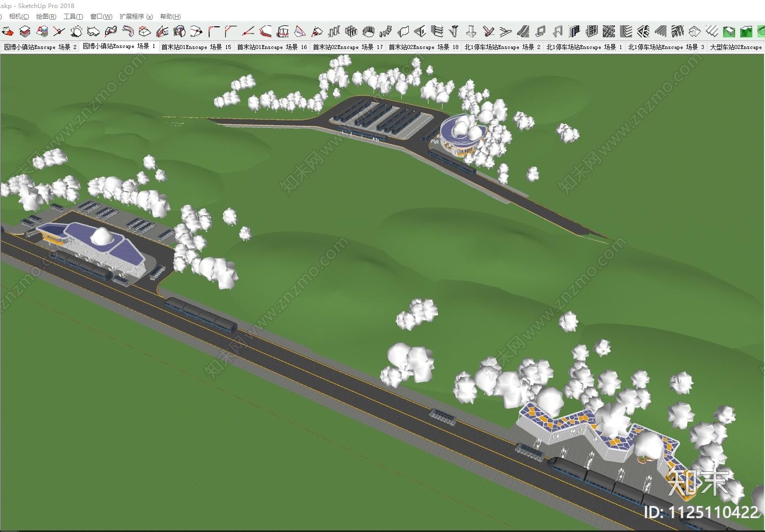765x532 pixels.
Task: Switch to scene tab 园博小镇站Enscape 场景 1
Action: point(119,46)
